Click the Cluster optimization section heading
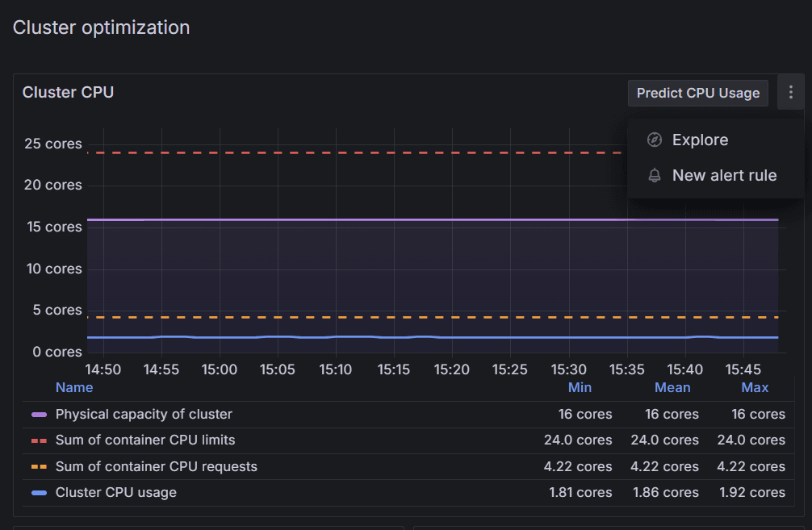This screenshot has height=530, width=812. (102, 27)
